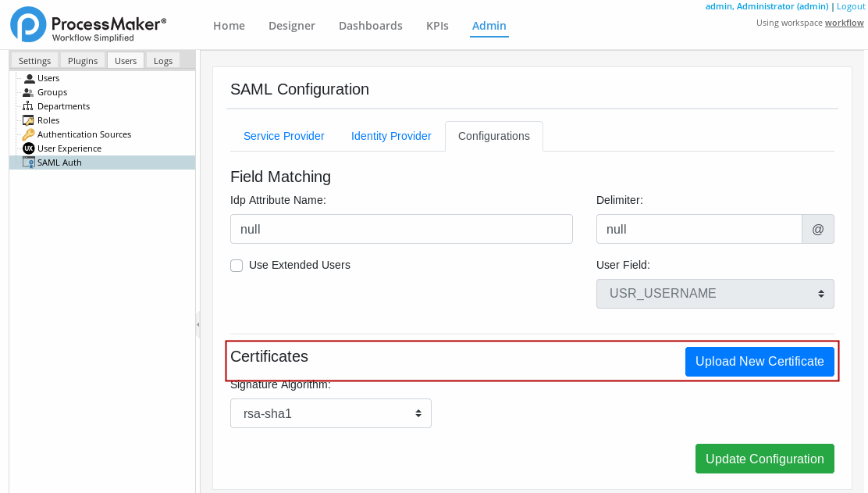The width and height of the screenshot is (868, 493).
Task: Click the Upload New Certificate button
Action: [759, 362]
